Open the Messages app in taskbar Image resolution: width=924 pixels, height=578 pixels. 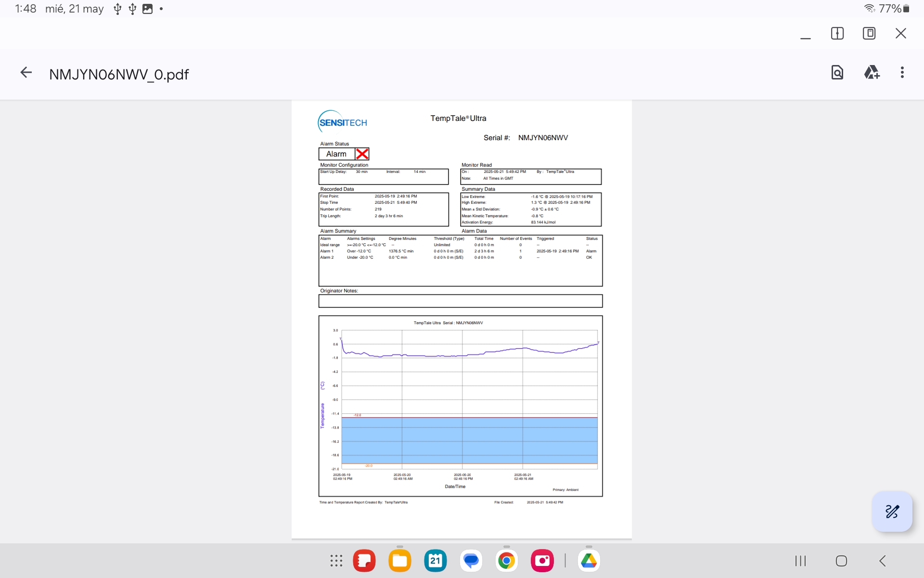(x=471, y=561)
